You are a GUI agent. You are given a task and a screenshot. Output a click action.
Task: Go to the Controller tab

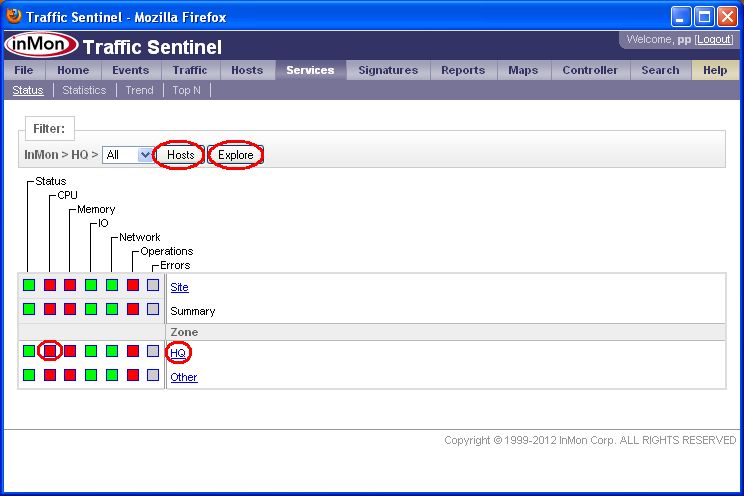pyautogui.click(x=590, y=70)
